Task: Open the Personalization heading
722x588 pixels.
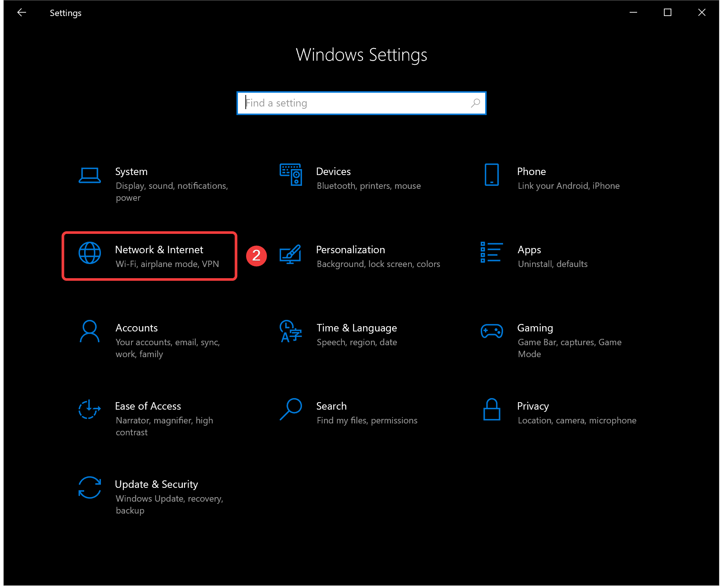Action: pyautogui.click(x=350, y=250)
